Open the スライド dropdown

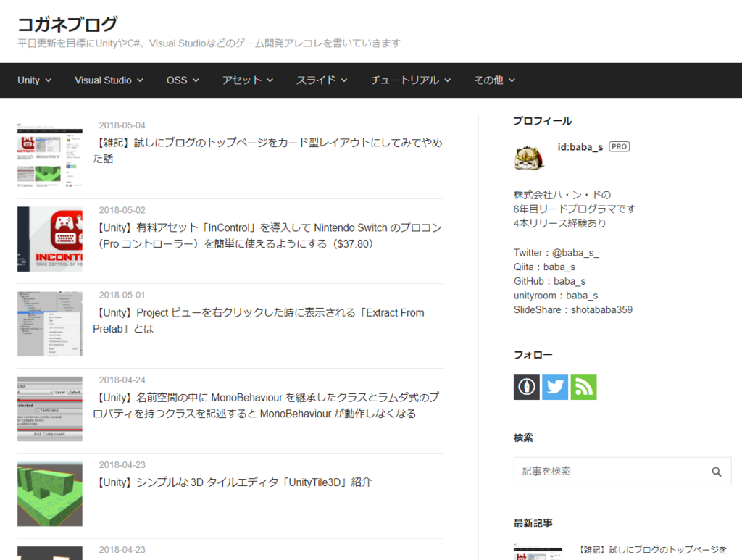point(322,80)
